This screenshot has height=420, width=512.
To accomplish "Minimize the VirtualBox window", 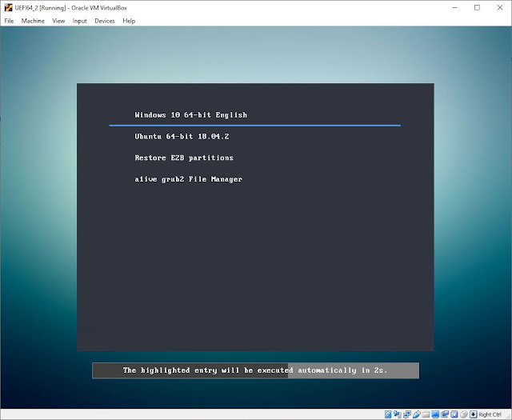I will pyautogui.click(x=454, y=7).
